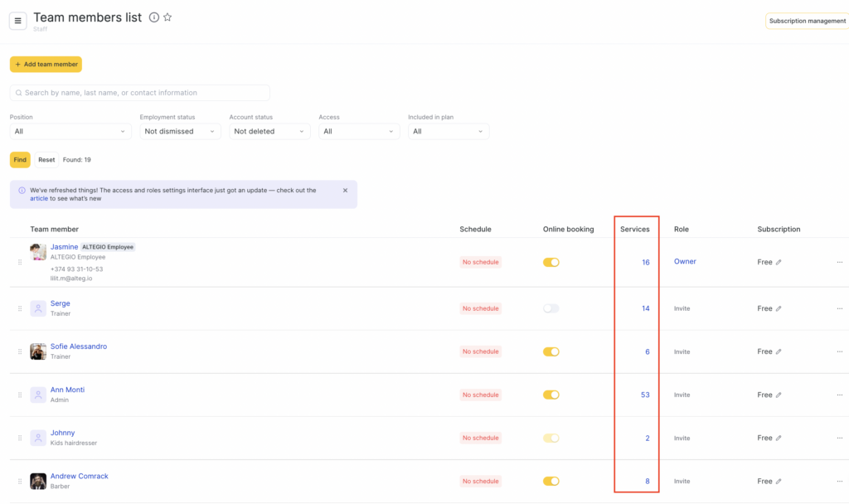The width and height of the screenshot is (849, 504).
Task: Click the info icon beside the page title
Action: pyautogui.click(x=154, y=17)
